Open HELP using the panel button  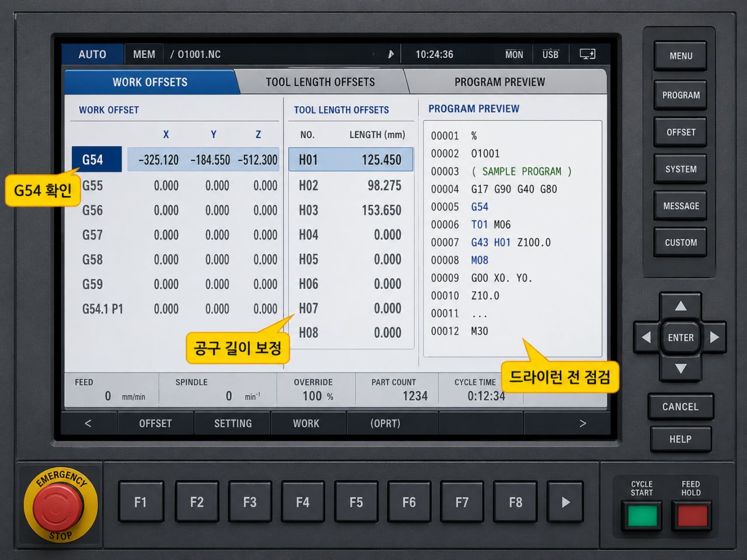pyautogui.click(x=680, y=439)
